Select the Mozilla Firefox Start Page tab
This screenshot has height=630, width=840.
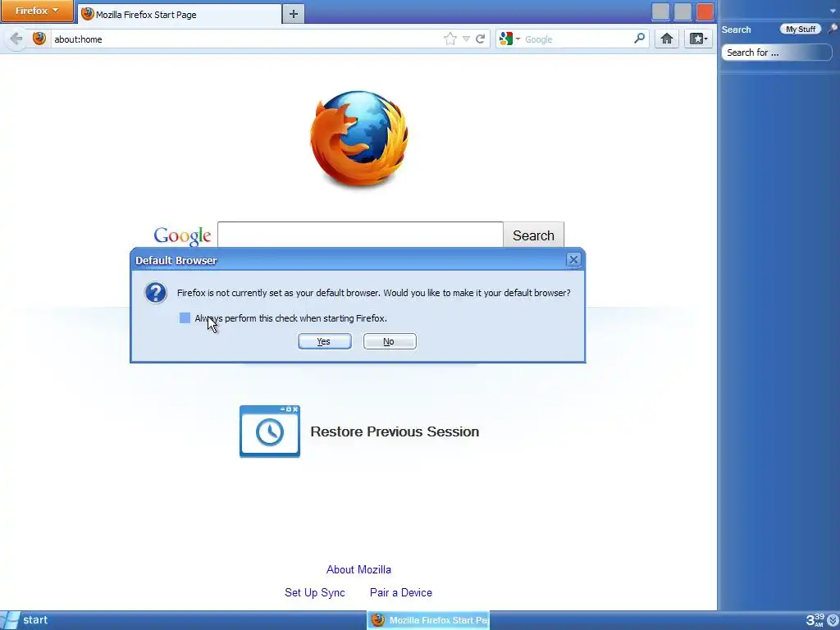(x=180, y=14)
